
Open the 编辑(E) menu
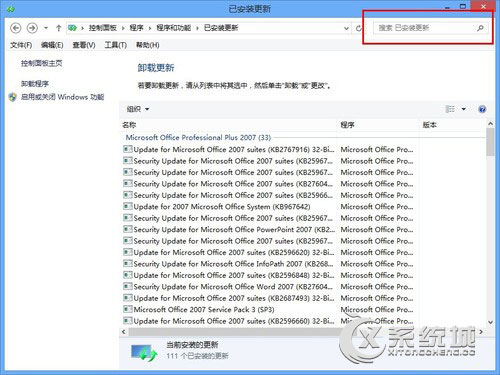pyautogui.click(x=52, y=45)
